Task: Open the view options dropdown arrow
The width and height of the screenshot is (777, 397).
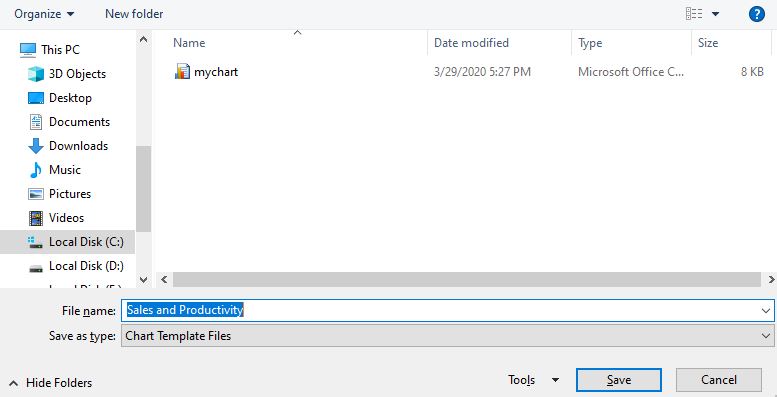Action: click(x=715, y=14)
